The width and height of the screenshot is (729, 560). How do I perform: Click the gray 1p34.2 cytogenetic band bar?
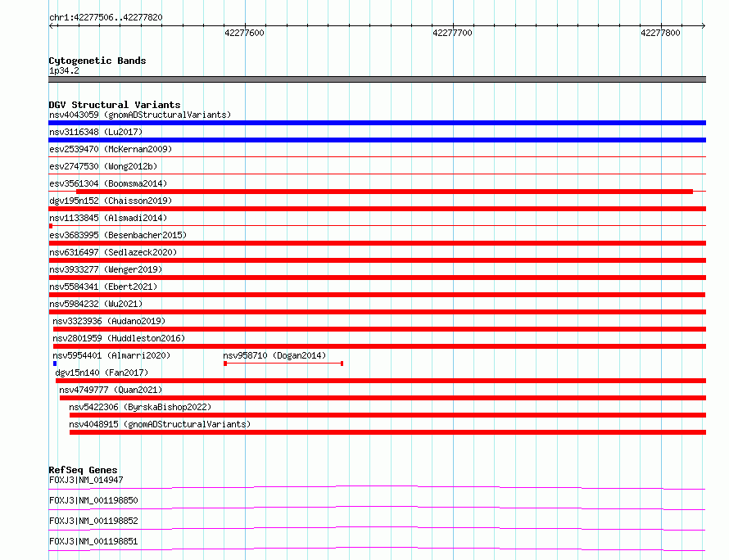point(377,79)
